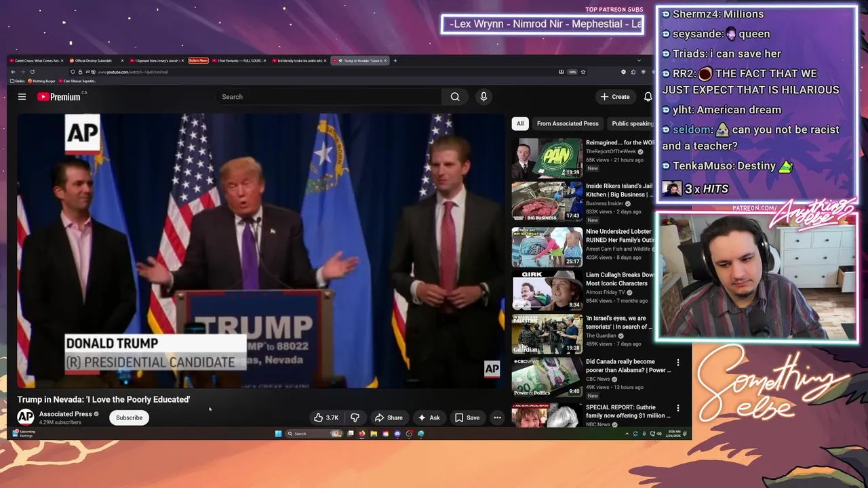Click the video title 'Trump in Nevada'
The height and width of the screenshot is (488, 868).
[103, 399]
